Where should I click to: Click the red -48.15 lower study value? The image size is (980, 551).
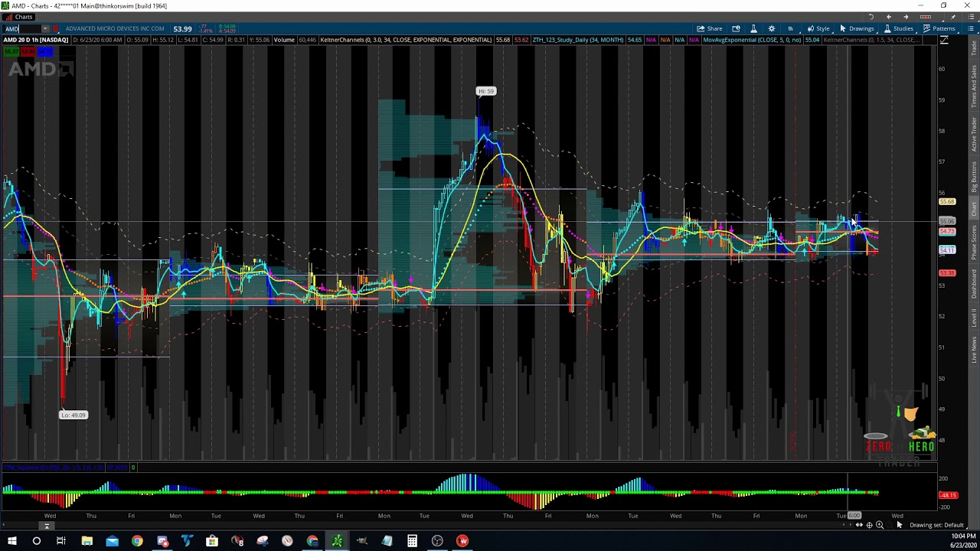click(948, 495)
